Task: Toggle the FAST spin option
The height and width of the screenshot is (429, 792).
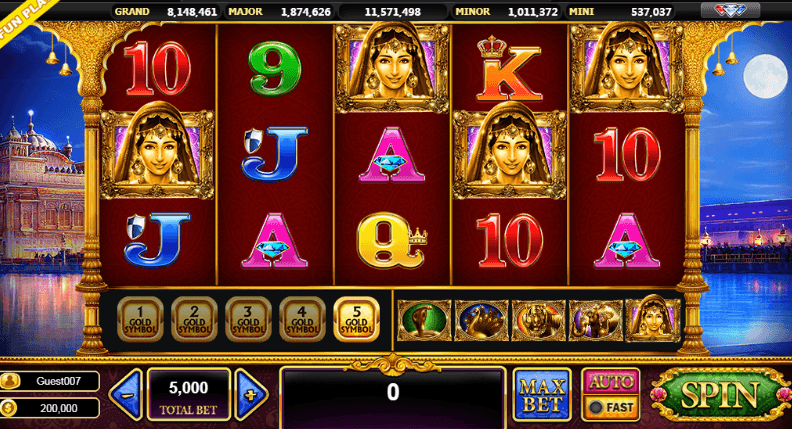Action: click(x=611, y=407)
